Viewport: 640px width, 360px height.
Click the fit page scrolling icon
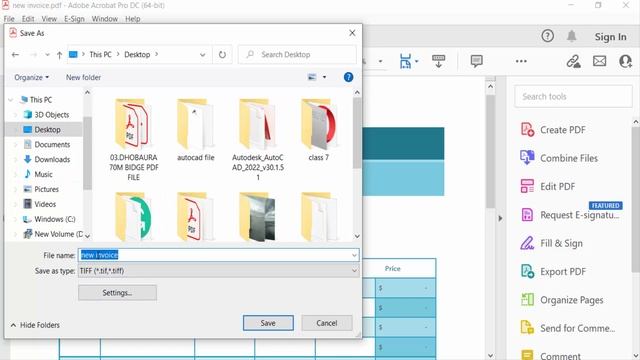[x=406, y=61]
